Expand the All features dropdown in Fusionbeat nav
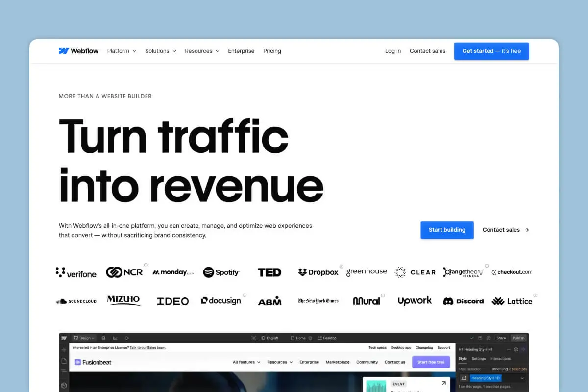The image size is (588, 392). (246, 362)
